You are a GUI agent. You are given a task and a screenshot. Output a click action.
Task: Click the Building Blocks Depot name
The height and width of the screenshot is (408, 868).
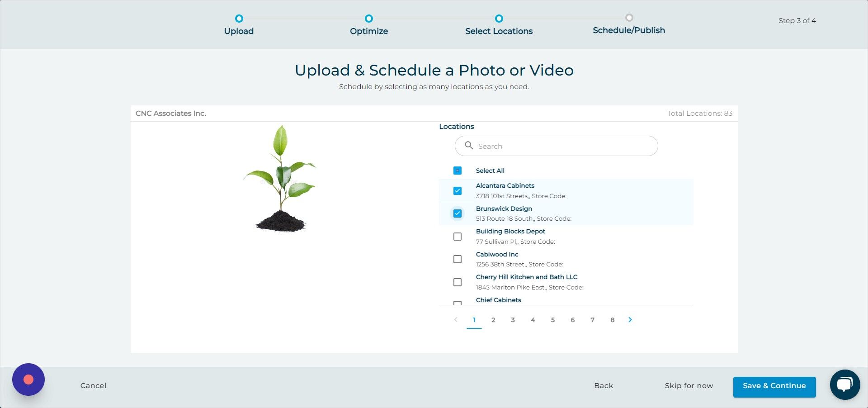point(510,231)
